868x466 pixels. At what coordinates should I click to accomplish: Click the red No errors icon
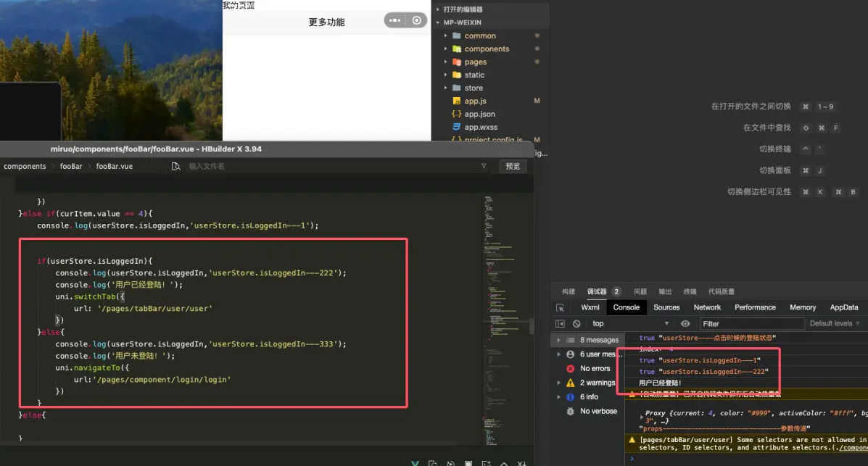(571, 368)
